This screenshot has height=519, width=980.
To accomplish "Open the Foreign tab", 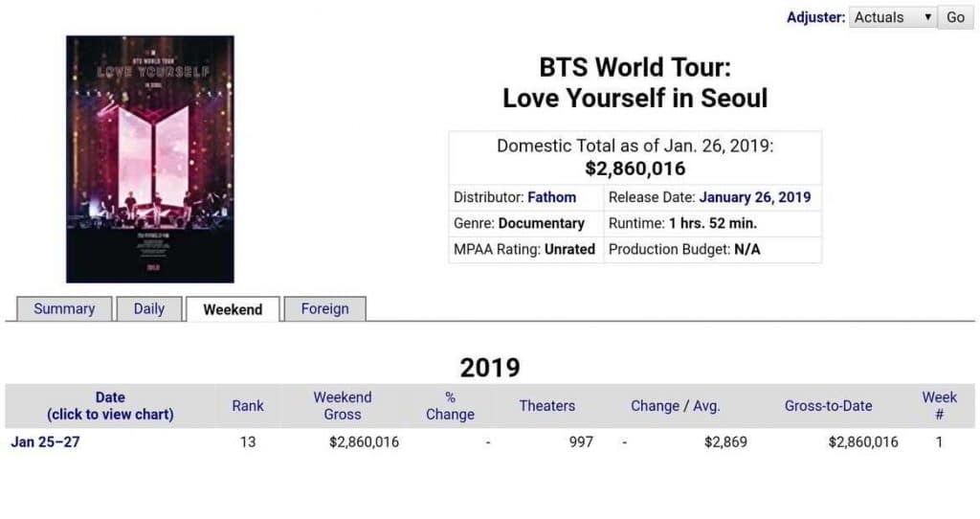I will coord(324,309).
